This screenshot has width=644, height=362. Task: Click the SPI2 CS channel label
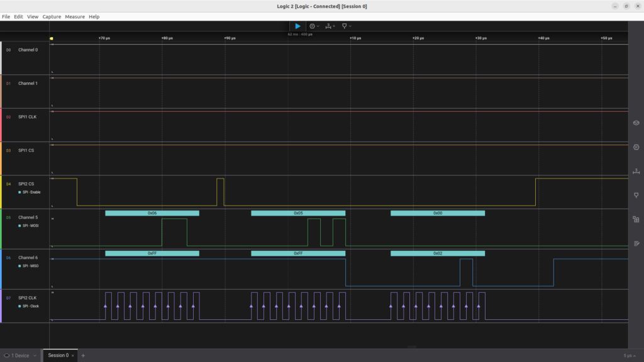coord(26,184)
